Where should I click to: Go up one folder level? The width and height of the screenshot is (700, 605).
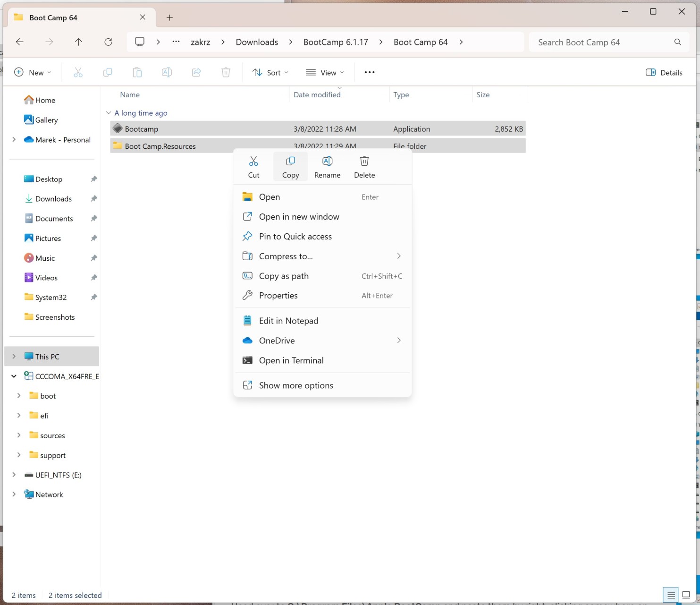click(78, 42)
